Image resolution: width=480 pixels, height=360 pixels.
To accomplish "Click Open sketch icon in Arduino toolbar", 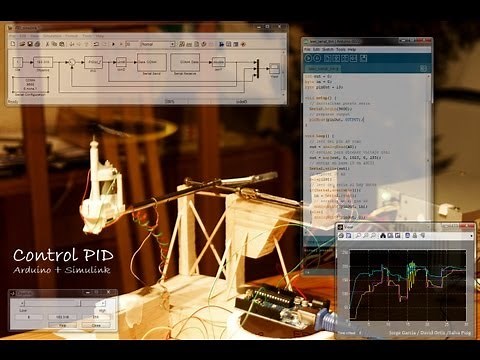I will [x=336, y=58].
